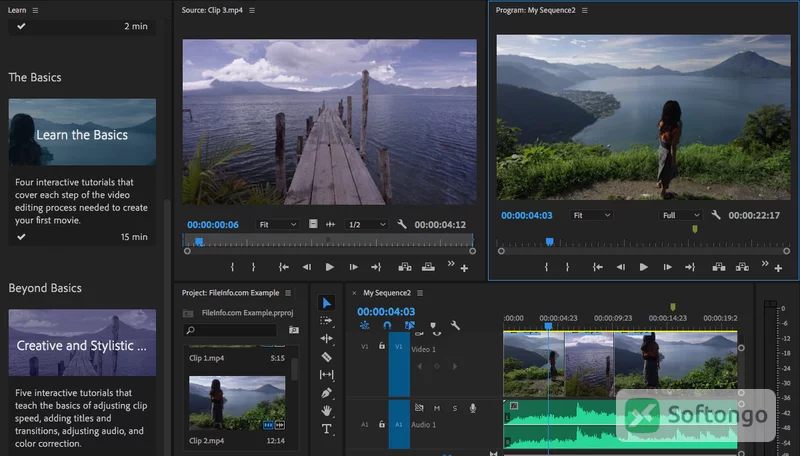The height and width of the screenshot is (456, 800).
Task: Click Drag Audio Only icon in Source
Action: [x=331, y=224]
